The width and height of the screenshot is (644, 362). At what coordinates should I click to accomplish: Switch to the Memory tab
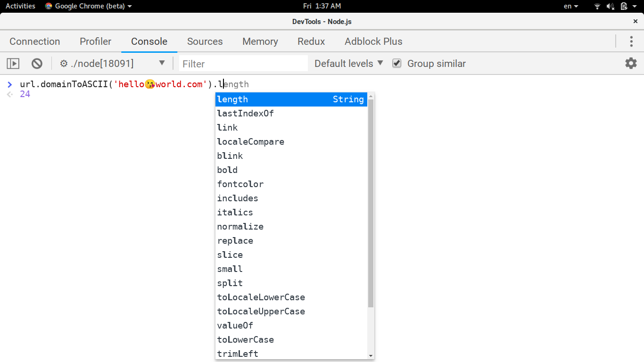click(x=260, y=41)
